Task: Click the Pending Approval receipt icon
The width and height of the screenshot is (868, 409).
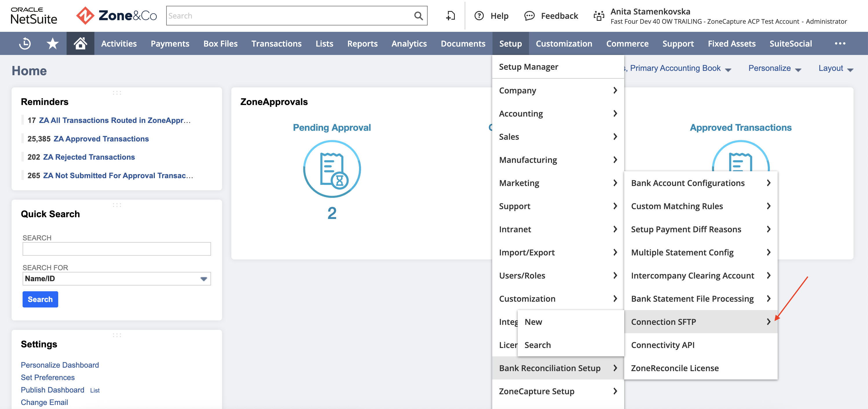Action: (x=332, y=169)
